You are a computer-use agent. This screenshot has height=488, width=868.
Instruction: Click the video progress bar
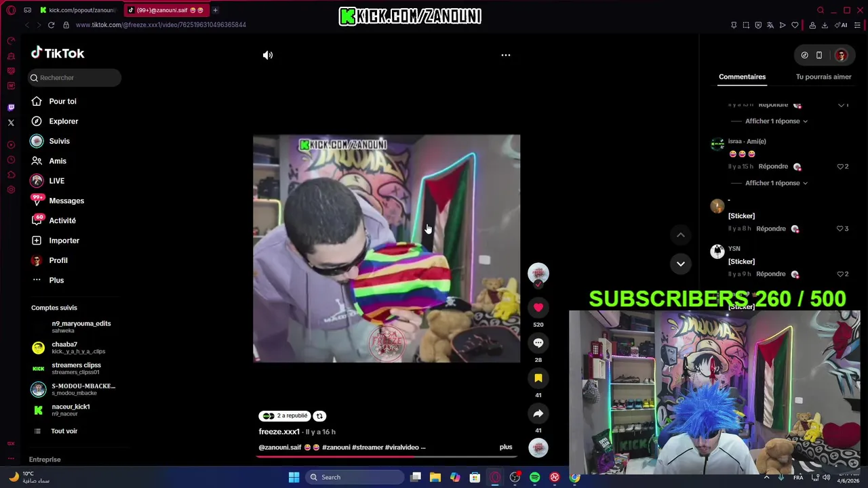387,456
